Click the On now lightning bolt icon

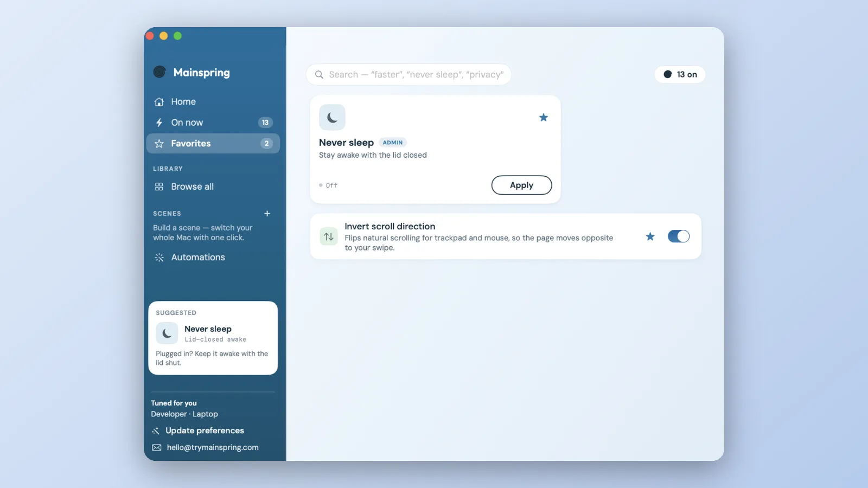[x=159, y=123]
